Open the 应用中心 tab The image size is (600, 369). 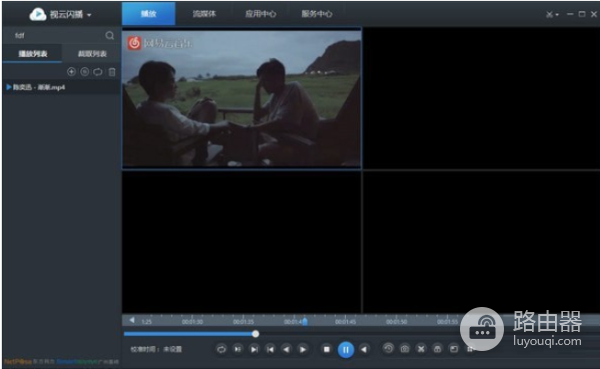pos(261,14)
